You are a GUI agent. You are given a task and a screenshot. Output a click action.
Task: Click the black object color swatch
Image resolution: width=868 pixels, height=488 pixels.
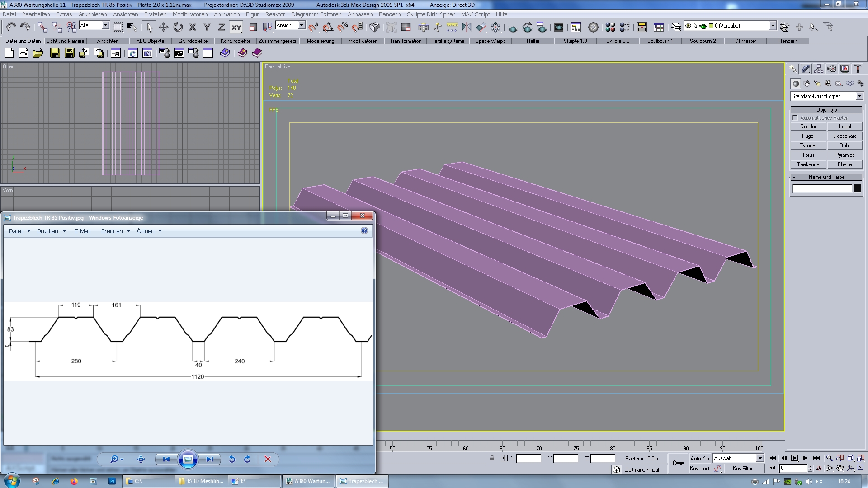click(x=857, y=189)
